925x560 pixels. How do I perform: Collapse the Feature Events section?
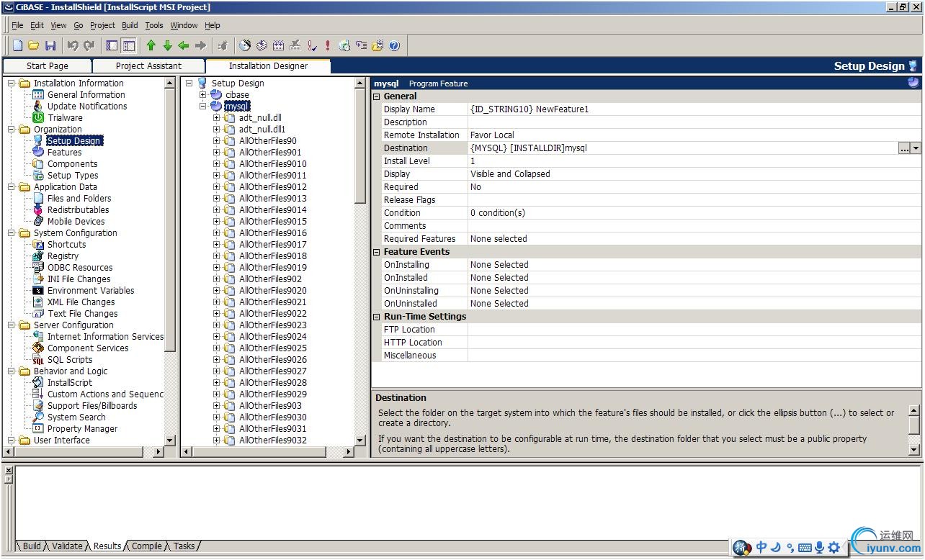(377, 252)
